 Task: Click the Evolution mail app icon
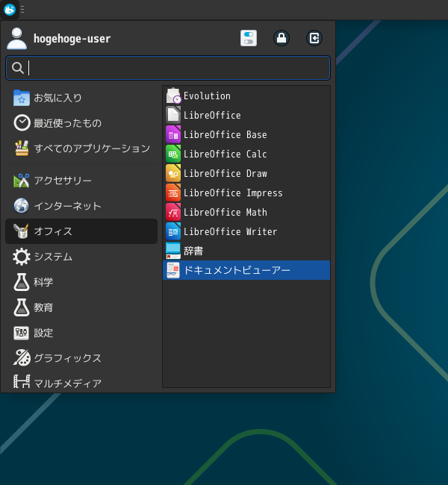[173, 96]
